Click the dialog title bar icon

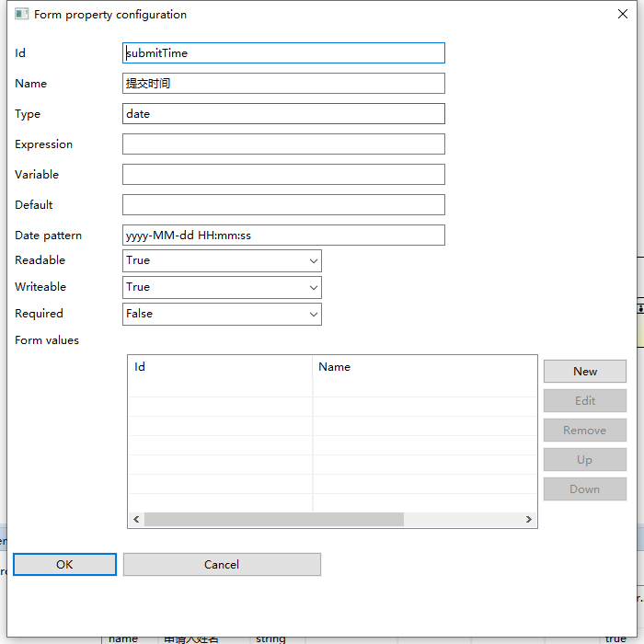21,15
